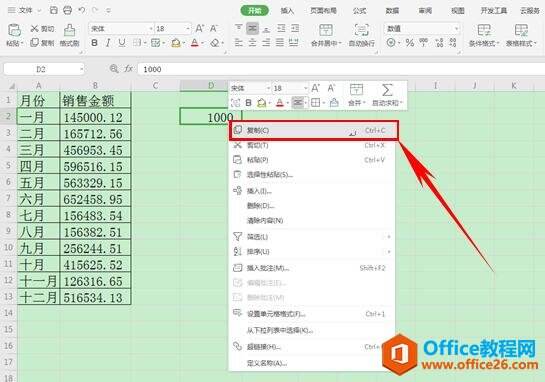Click the formula bar showing 1000
Viewport: 545px width, 382px height.
point(341,69)
